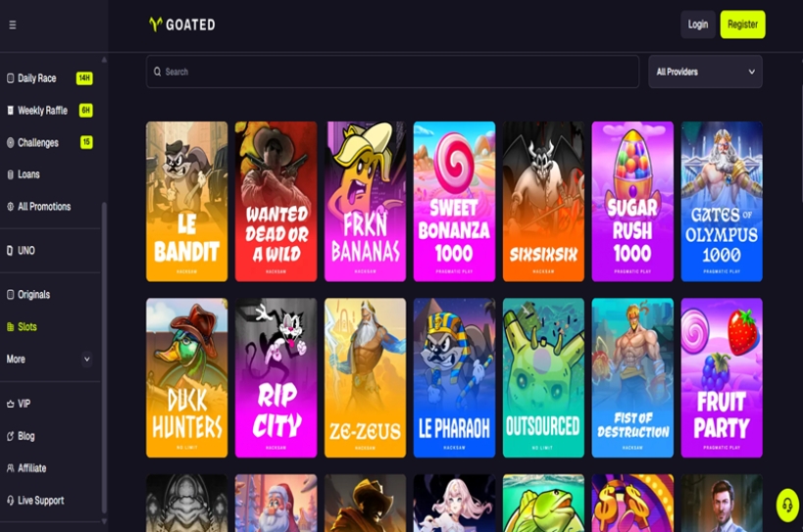This screenshot has width=803, height=532.
Task: Expand the More section chevron
Action: coord(86,360)
